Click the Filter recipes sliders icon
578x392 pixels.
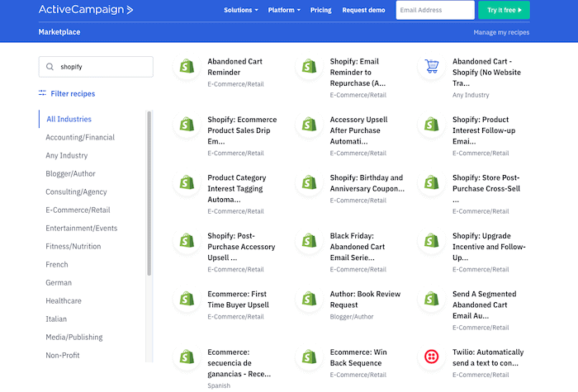42,92
